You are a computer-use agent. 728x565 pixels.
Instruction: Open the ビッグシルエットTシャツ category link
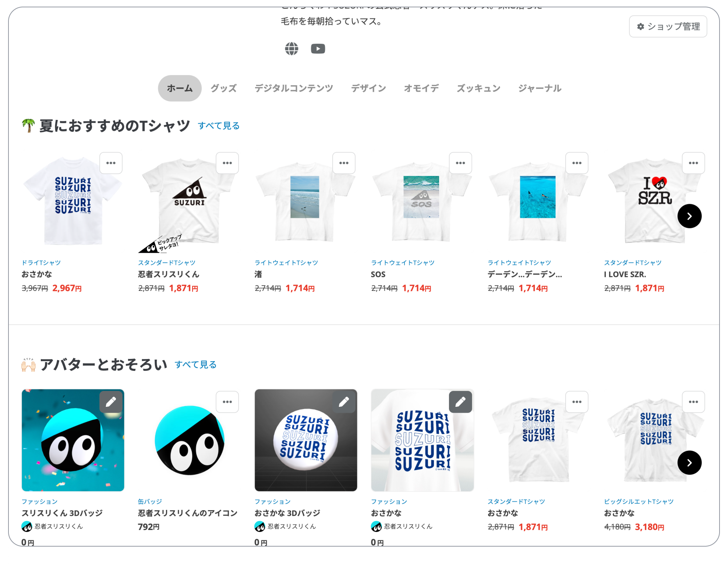point(639,501)
